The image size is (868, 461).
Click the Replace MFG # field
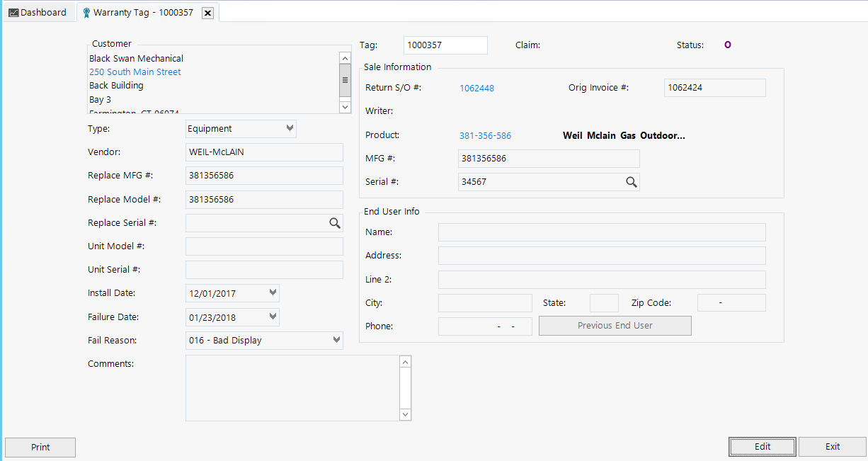[264, 176]
